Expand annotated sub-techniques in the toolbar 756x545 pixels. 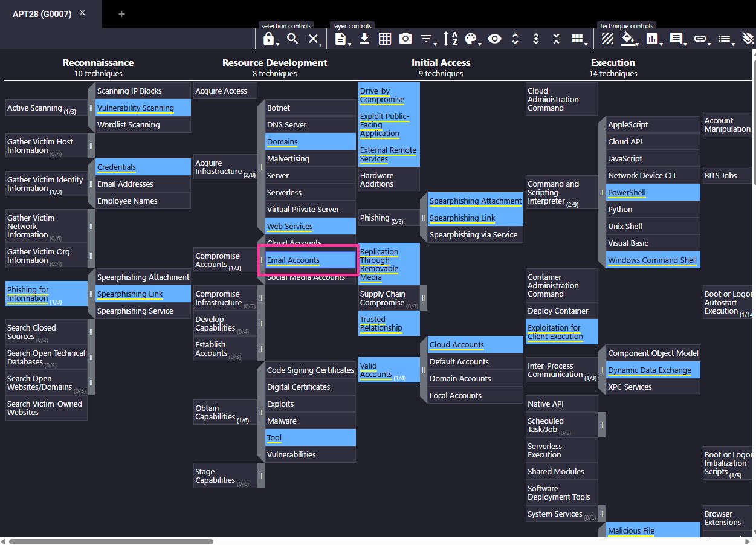536,39
